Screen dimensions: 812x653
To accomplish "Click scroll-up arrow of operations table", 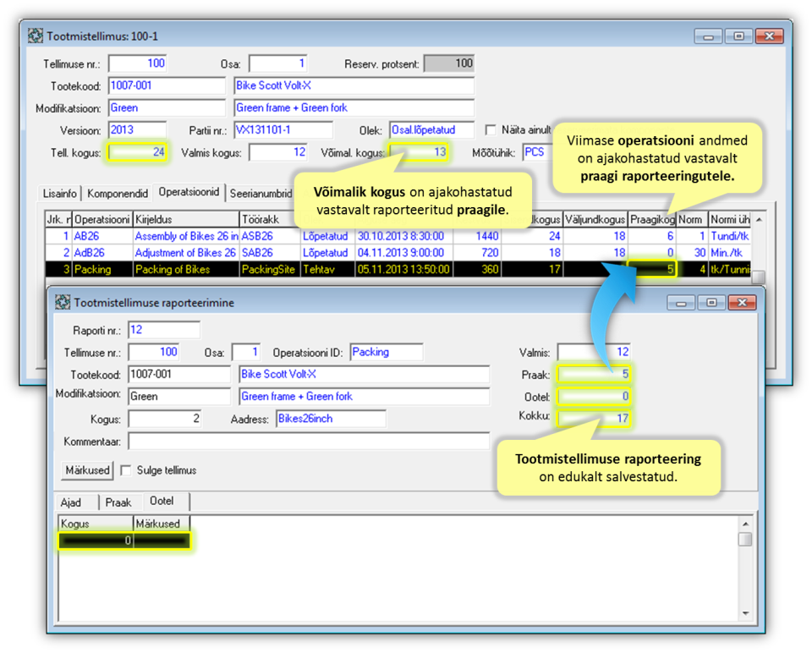I will [x=759, y=220].
